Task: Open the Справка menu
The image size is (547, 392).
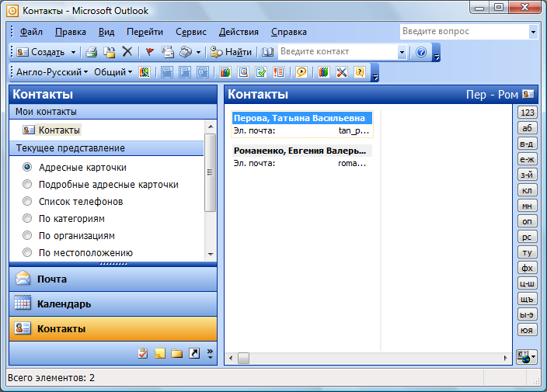Action: point(289,32)
